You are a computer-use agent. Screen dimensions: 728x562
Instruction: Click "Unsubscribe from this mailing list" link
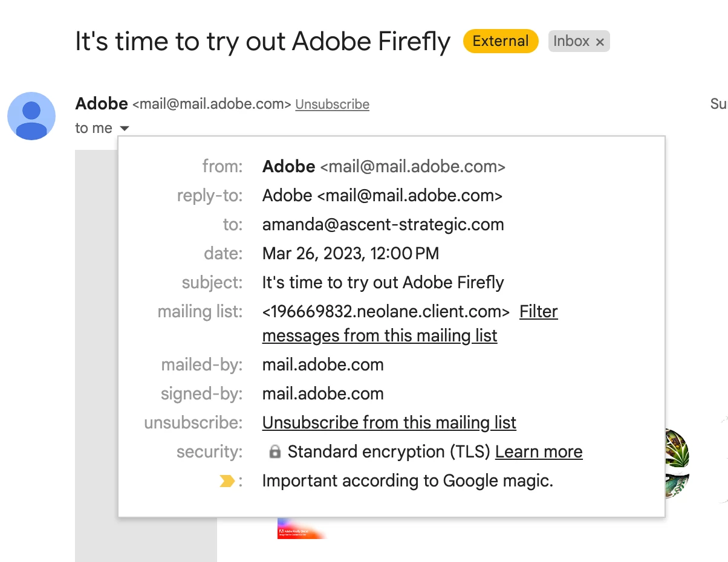tap(389, 422)
